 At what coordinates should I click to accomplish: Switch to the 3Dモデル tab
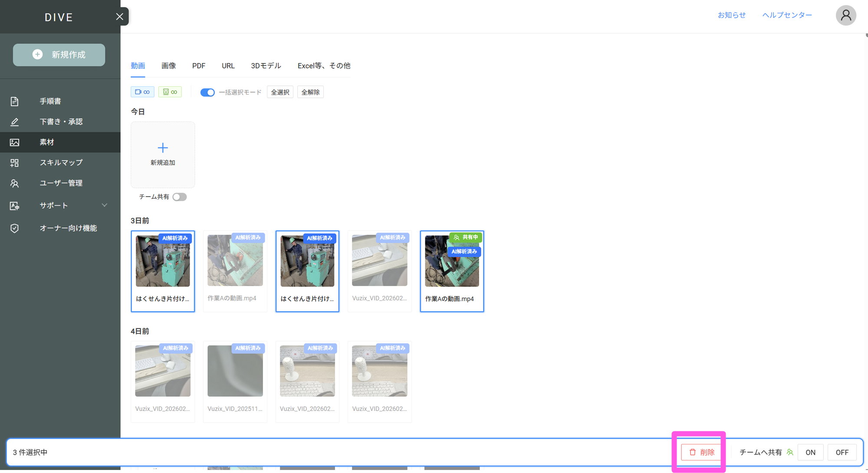[x=266, y=66]
